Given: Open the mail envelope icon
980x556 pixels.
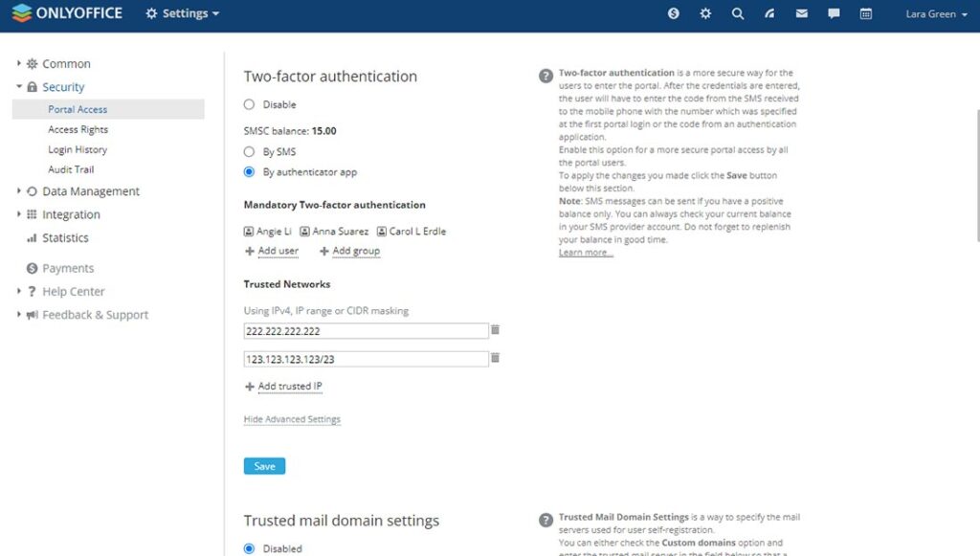Looking at the screenshot, I should click(x=802, y=13).
